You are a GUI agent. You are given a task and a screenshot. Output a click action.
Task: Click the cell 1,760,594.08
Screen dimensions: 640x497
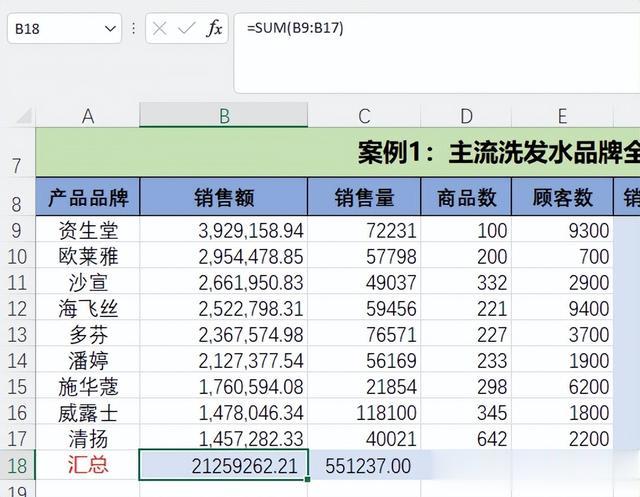point(224,386)
